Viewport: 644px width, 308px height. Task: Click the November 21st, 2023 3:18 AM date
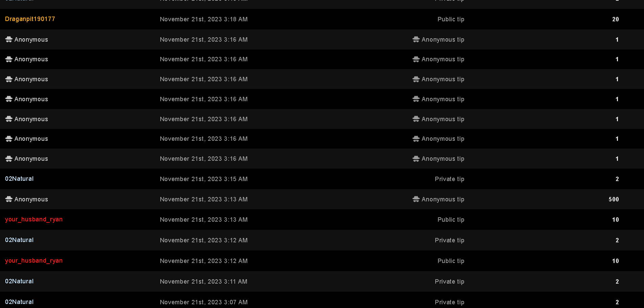[x=204, y=19]
